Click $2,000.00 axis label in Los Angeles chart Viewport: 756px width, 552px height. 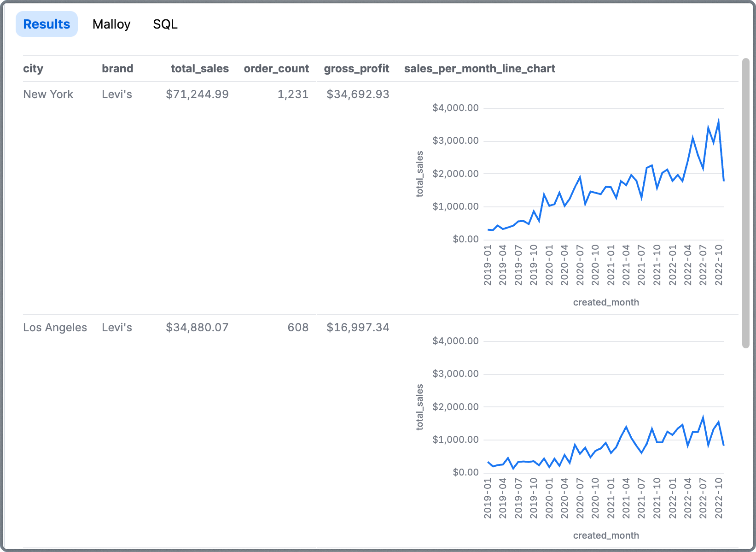pyautogui.click(x=455, y=407)
